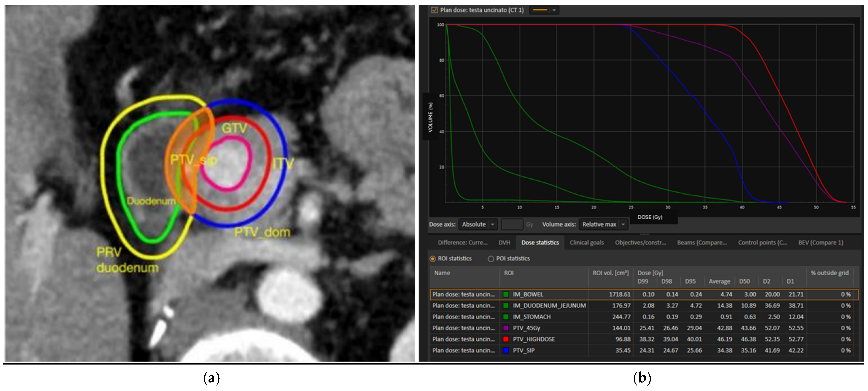Click the green IM_STOMACH color icon
The image size is (868, 391).
(506, 317)
